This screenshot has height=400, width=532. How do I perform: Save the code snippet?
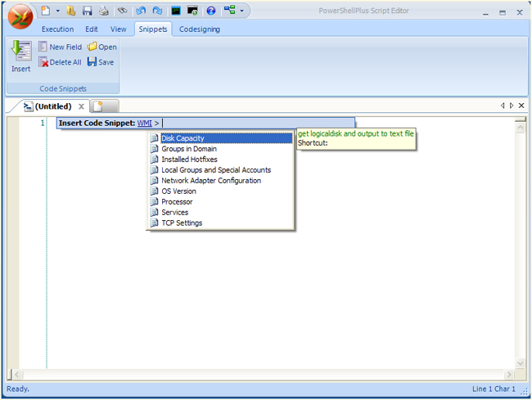coord(101,62)
